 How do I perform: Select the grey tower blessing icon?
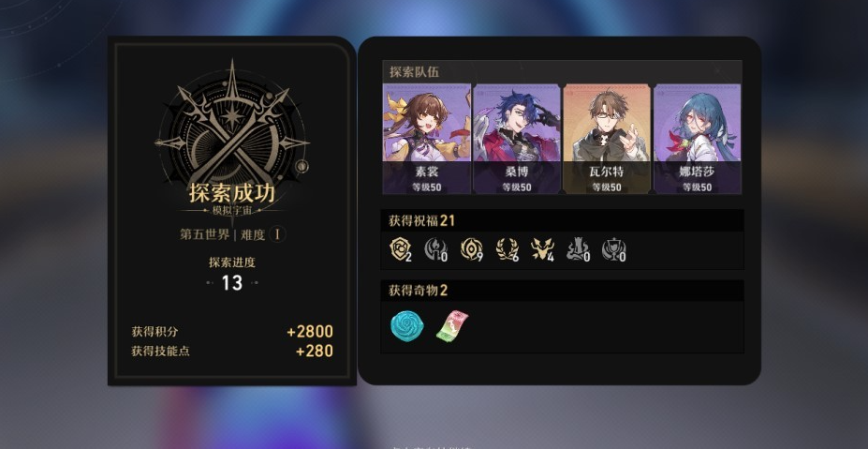pyautogui.click(x=578, y=249)
